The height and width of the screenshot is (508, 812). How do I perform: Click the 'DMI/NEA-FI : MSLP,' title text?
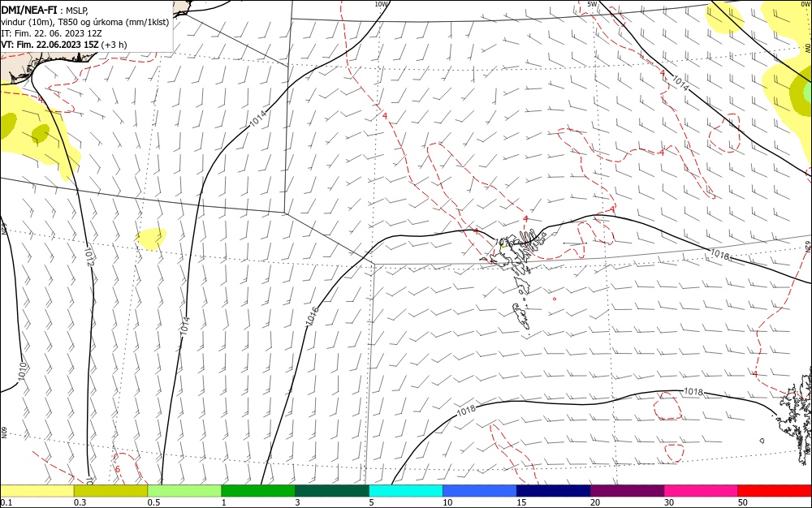click(x=45, y=10)
